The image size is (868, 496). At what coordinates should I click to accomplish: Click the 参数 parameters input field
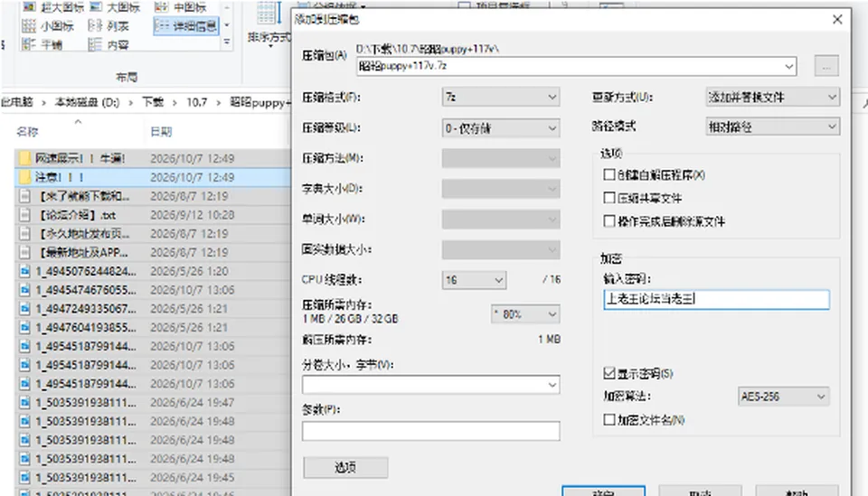(430, 431)
